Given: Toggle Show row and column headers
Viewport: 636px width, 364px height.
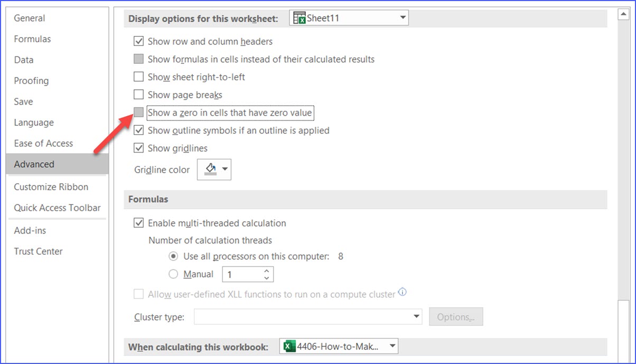Looking at the screenshot, I should [x=139, y=41].
